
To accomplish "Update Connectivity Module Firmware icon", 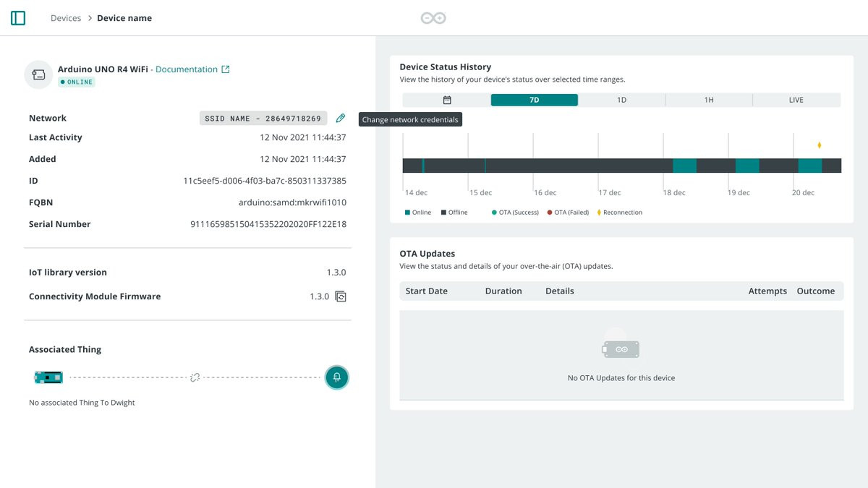I will (x=341, y=296).
